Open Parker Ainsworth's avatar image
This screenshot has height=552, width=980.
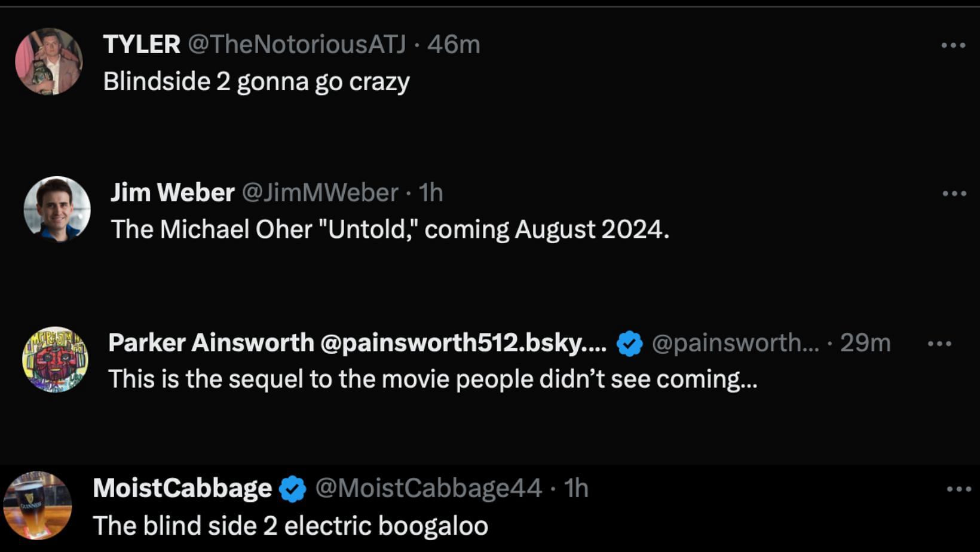click(55, 359)
